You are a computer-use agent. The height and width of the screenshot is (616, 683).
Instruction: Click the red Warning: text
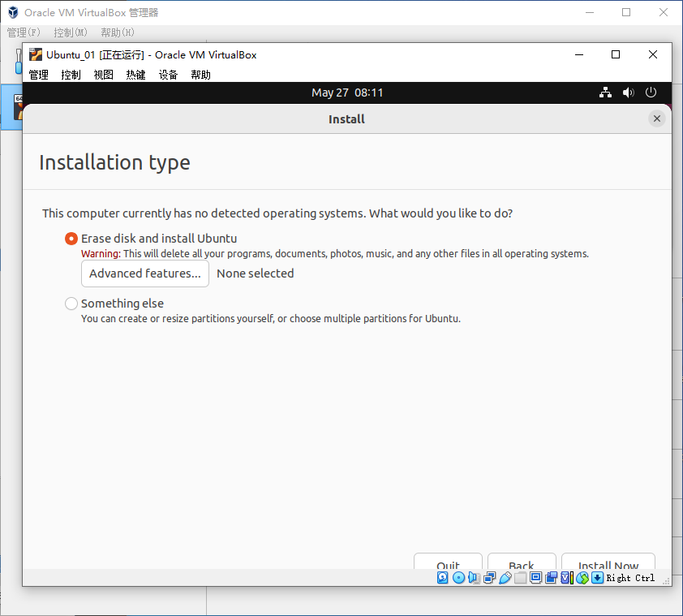click(101, 254)
